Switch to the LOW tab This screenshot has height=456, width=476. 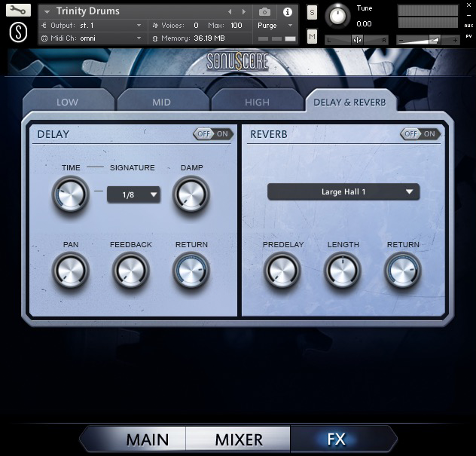pyautogui.click(x=67, y=102)
